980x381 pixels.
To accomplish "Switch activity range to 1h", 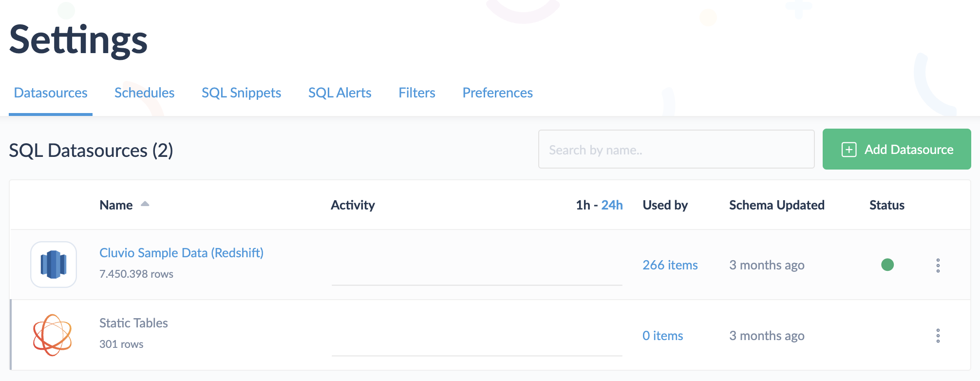I will 583,205.
